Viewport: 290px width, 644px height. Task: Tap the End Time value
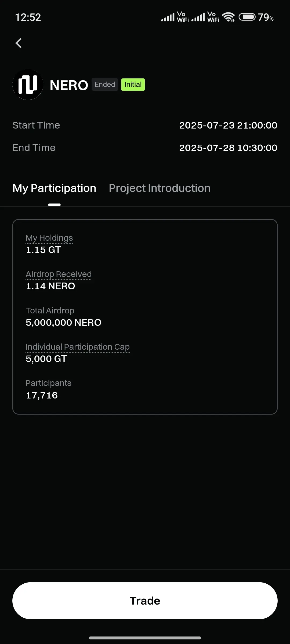click(228, 148)
